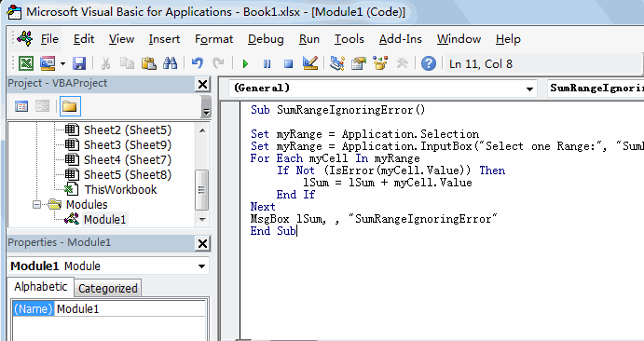The width and height of the screenshot is (644, 341).
Task: Open the View menu
Action: coord(121,39)
